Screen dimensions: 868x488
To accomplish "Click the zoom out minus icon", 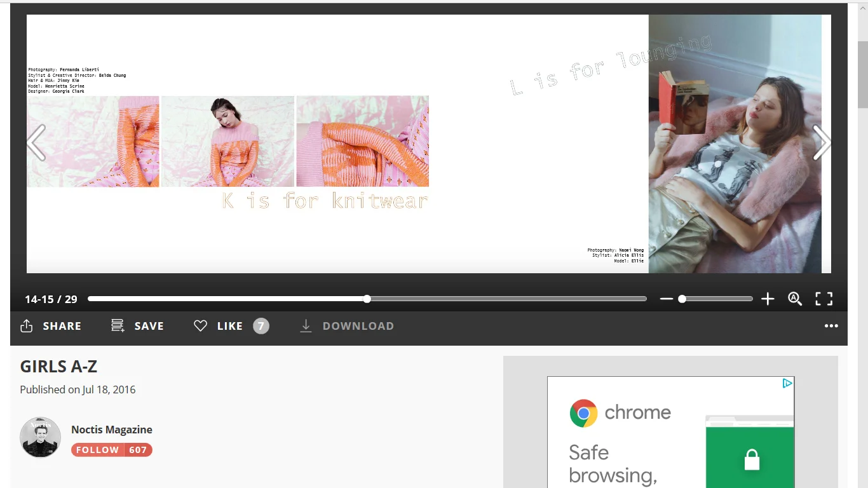I will tap(666, 299).
